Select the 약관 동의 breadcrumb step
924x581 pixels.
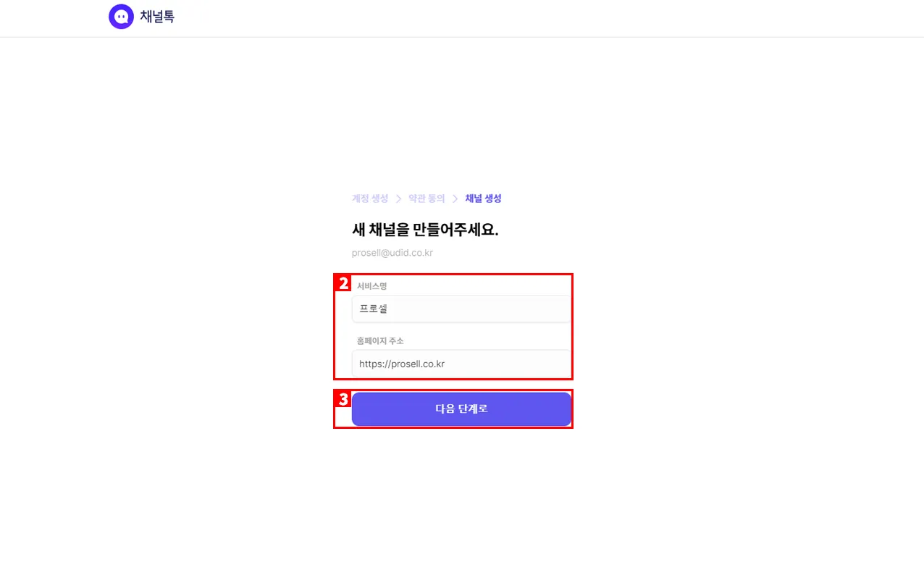pyautogui.click(x=427, y=198)
